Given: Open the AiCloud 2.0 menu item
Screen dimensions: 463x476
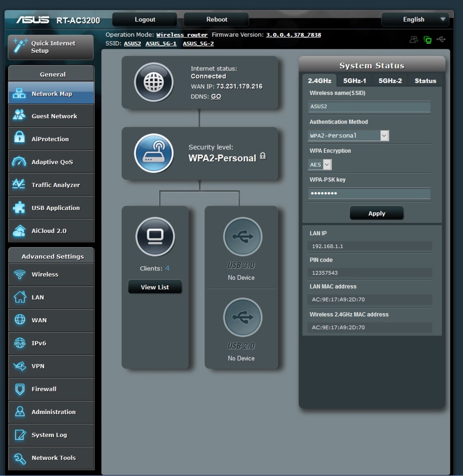Looking at the screenshot, I should pos(51,230).
